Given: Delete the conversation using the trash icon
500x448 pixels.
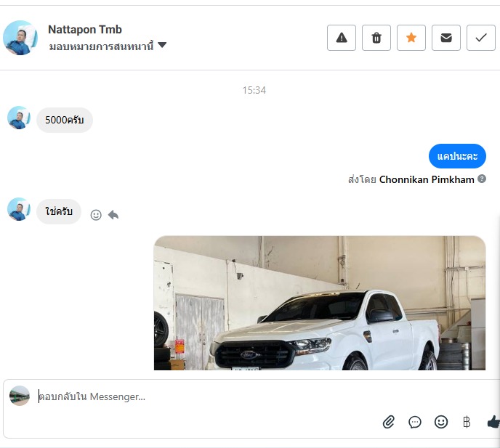Looking at the screenshot, I should [x=376, y=38].
